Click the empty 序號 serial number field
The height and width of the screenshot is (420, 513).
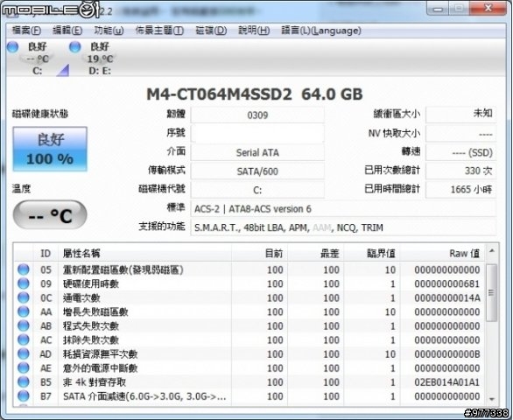coord(257,133)
